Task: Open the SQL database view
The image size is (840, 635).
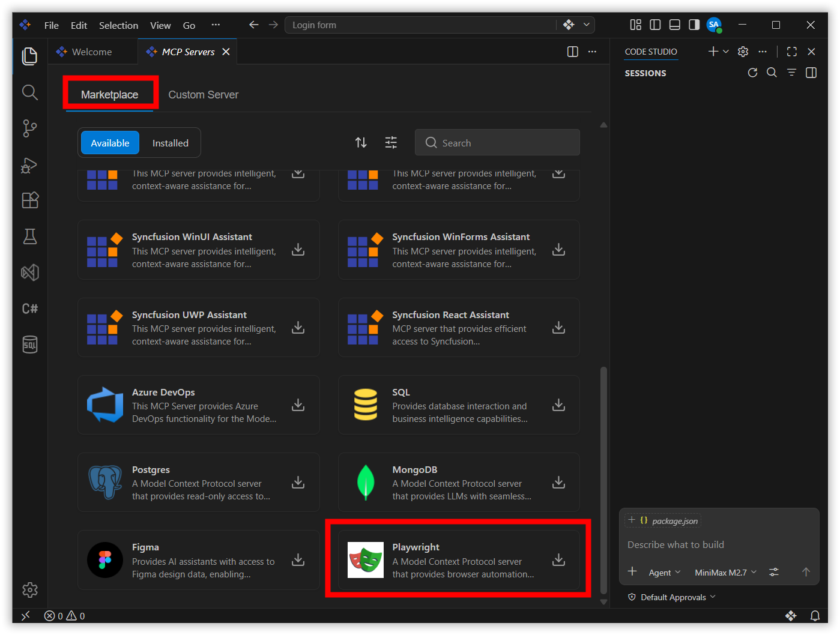Action: 29,345
